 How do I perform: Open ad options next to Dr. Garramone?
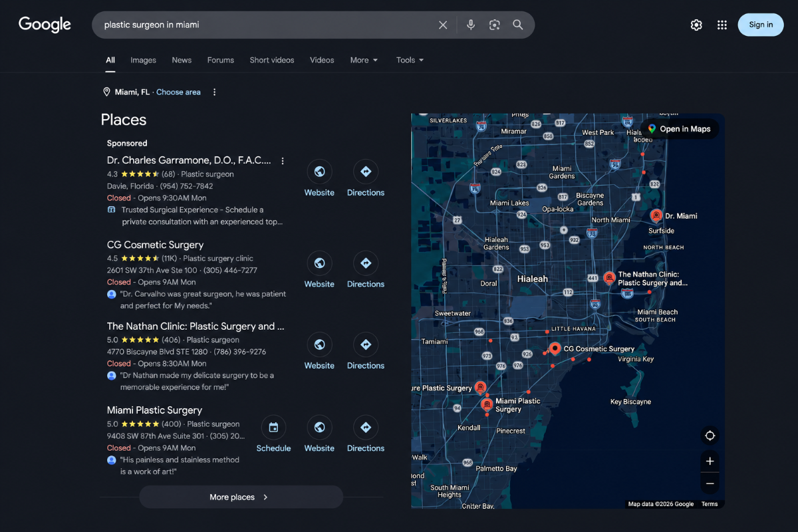(283, 161)
